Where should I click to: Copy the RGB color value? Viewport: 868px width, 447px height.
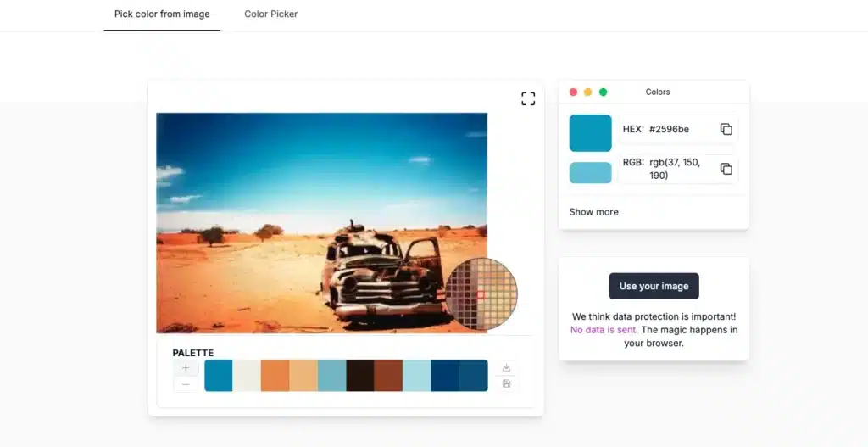pos(726,169)
